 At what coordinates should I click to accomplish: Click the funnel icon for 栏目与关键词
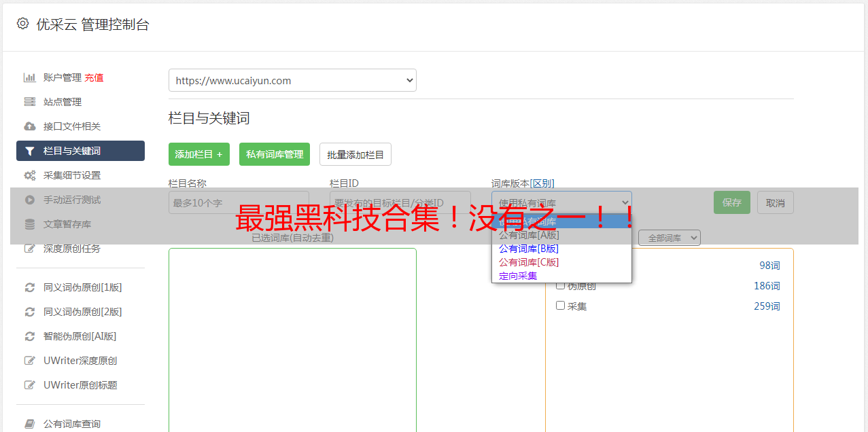29,151
